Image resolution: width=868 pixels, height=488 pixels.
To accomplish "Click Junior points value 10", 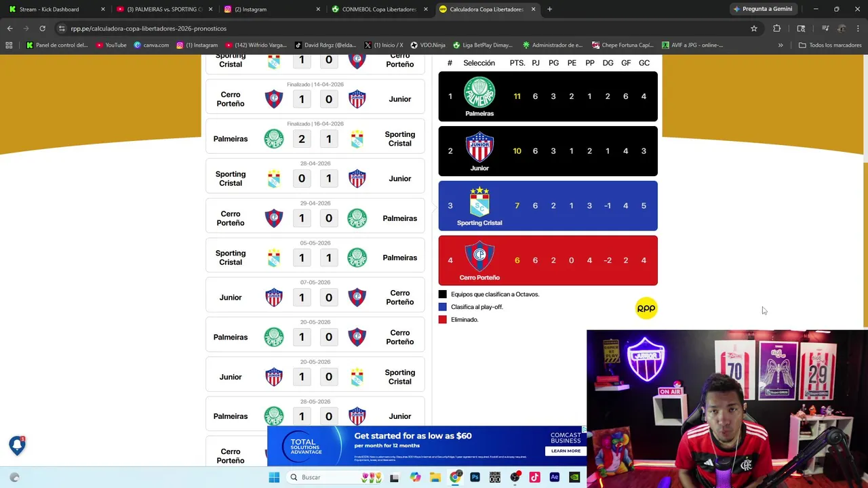I will coord(517,151).
